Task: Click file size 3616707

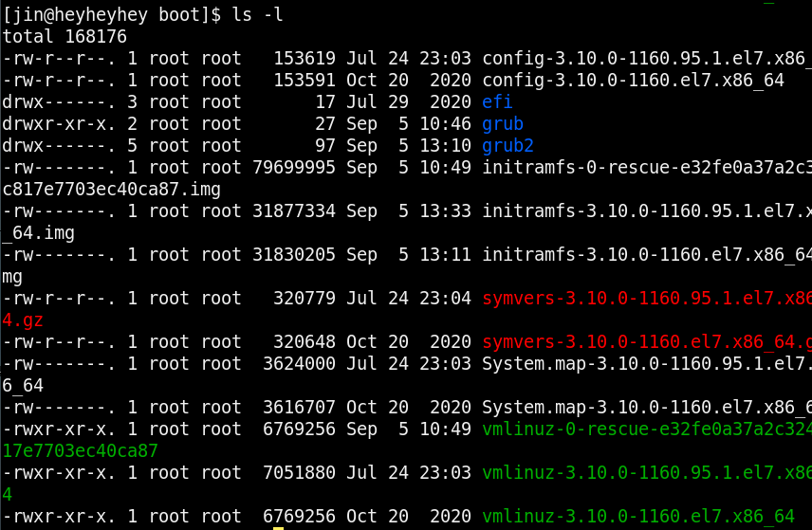Action: click(x=300, y=407)
